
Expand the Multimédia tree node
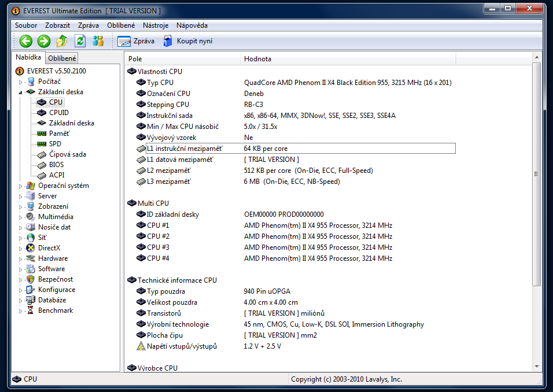click(x=20, y=217)
